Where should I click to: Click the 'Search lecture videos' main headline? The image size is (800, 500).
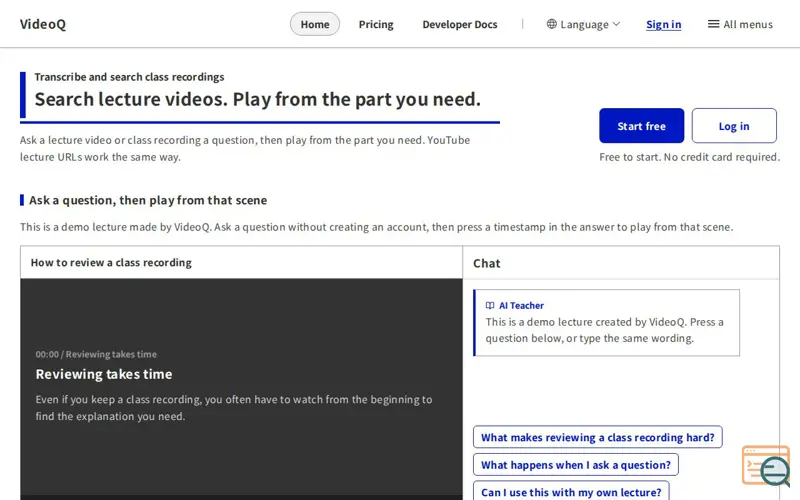point(258,99)
